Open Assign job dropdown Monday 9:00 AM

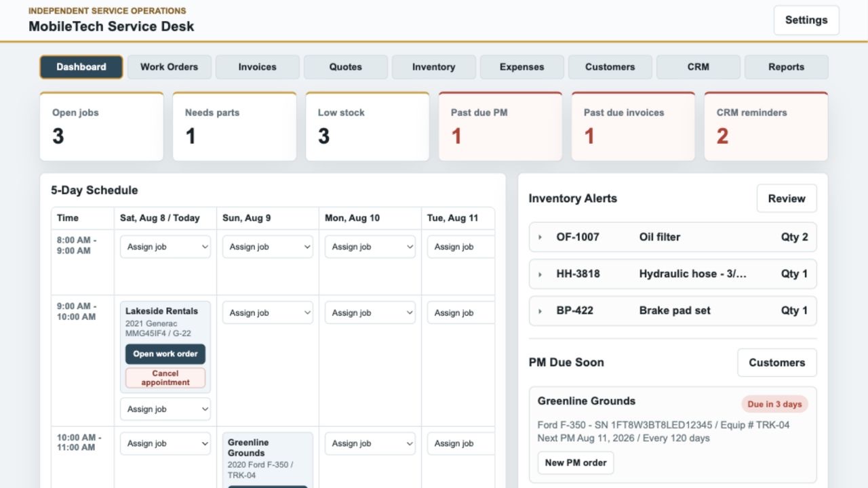[x=370, y=312]
